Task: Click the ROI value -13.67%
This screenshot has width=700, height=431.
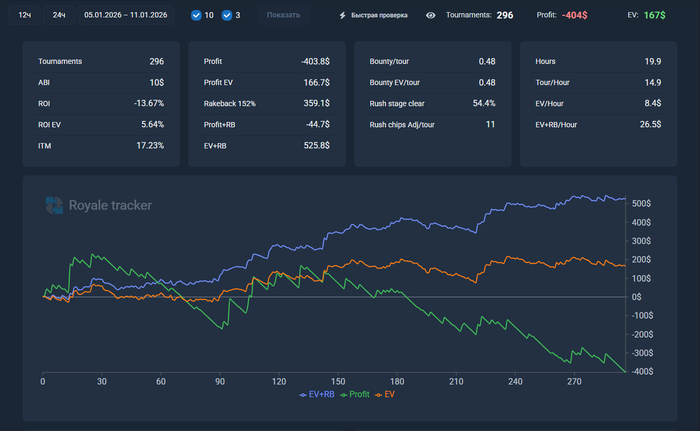Action: click(x=149, y=103)
